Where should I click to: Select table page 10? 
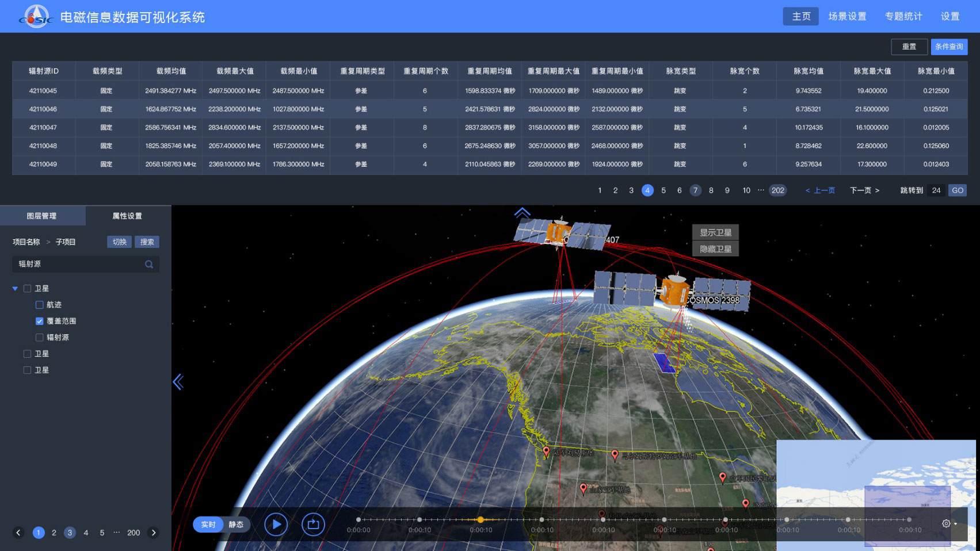pos(746,190)
